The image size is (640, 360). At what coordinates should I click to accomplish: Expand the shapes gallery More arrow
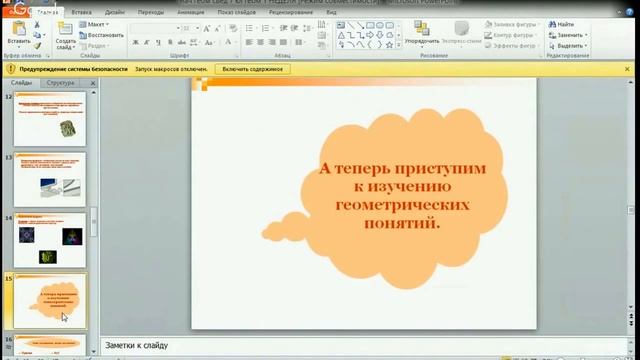click(399, 45)
